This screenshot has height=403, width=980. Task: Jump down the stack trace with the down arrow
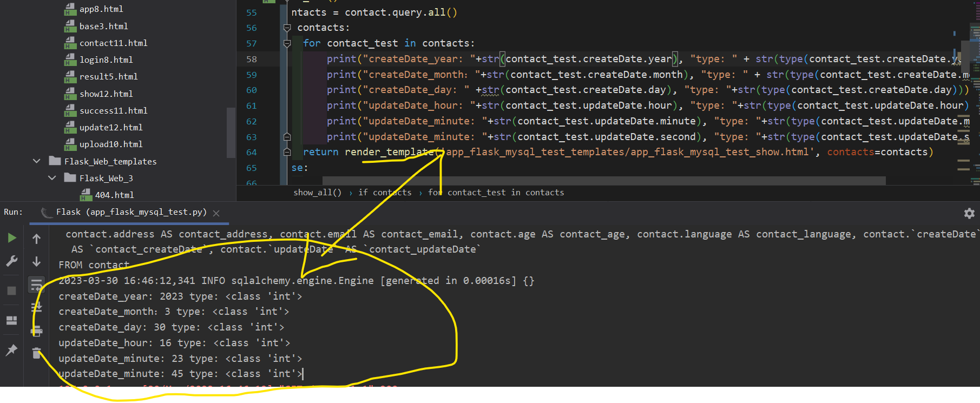click(x=36, y=261)
